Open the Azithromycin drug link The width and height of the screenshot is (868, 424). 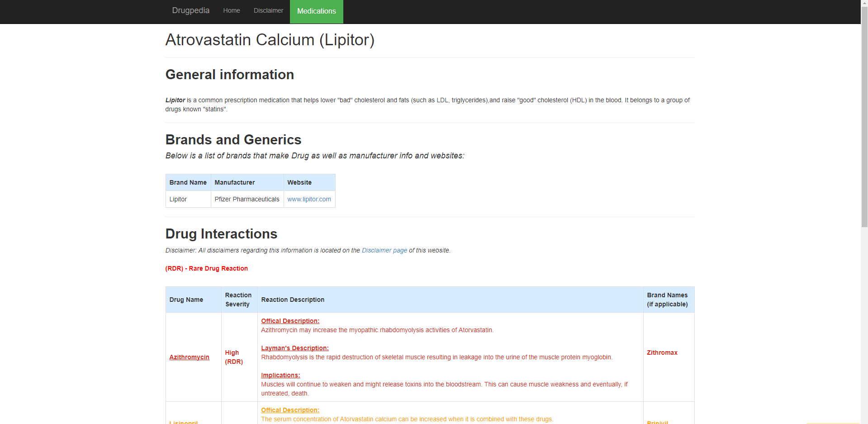[x=189, y=357]
